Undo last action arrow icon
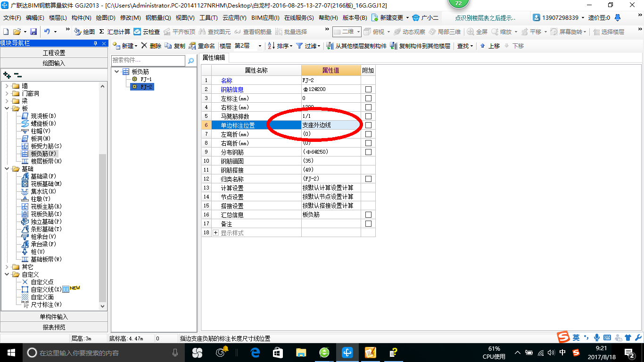 [47, 32]
